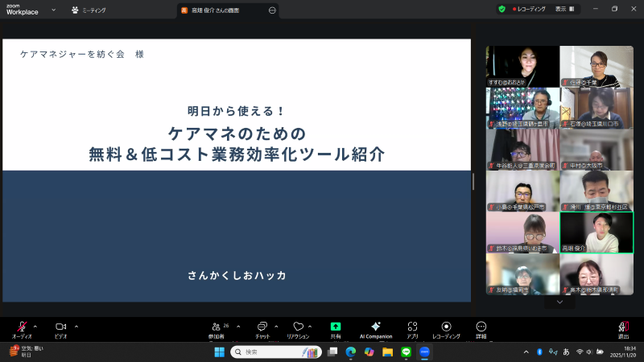The height and width of the screenshot is (362, 644).
Task: Open the 参加者 participants panel
Action: click(x=216, y=327)
